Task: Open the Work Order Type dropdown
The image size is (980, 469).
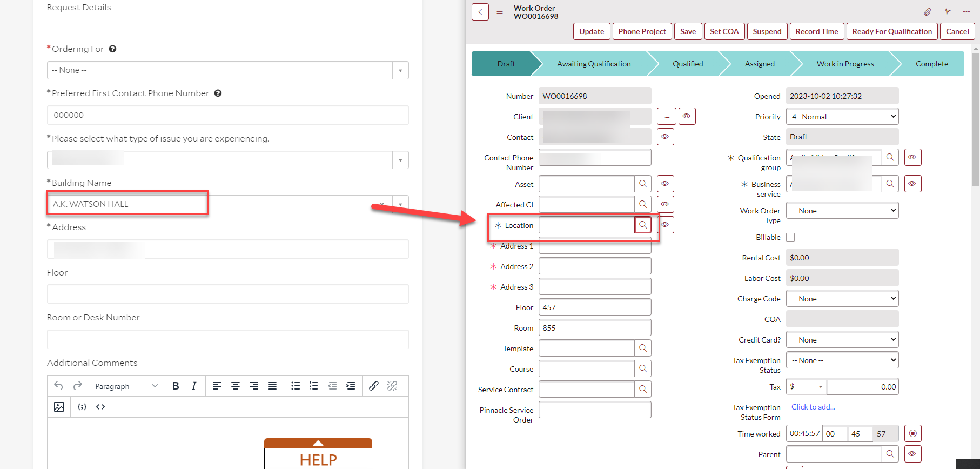Action: [x=842, y=210]
